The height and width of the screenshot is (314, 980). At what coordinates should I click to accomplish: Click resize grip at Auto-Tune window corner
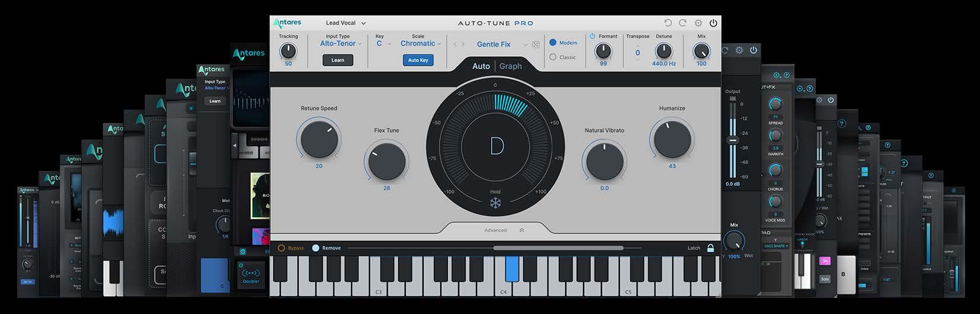click(718, 294)
